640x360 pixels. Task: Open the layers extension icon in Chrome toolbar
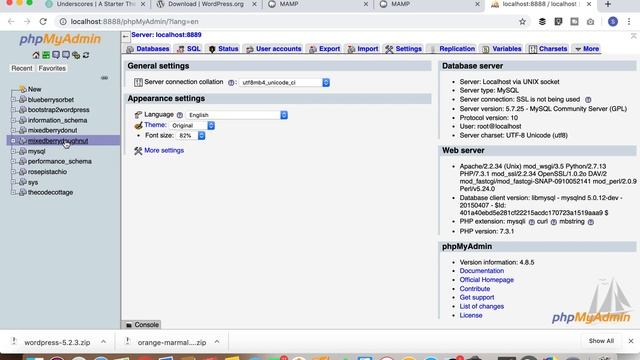coord(542,22)
